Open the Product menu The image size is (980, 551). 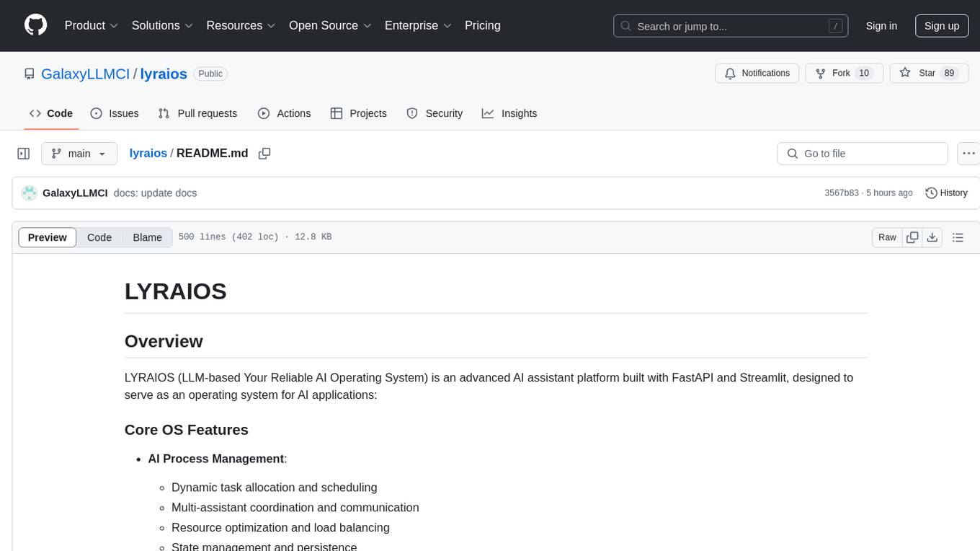[x=92, y=25]
